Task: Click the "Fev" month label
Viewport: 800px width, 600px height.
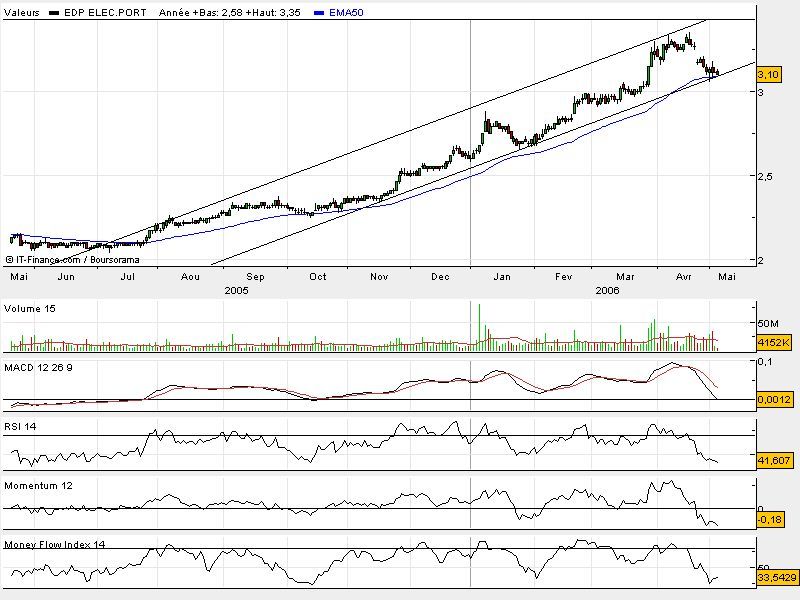Action: tap(563, 277)
